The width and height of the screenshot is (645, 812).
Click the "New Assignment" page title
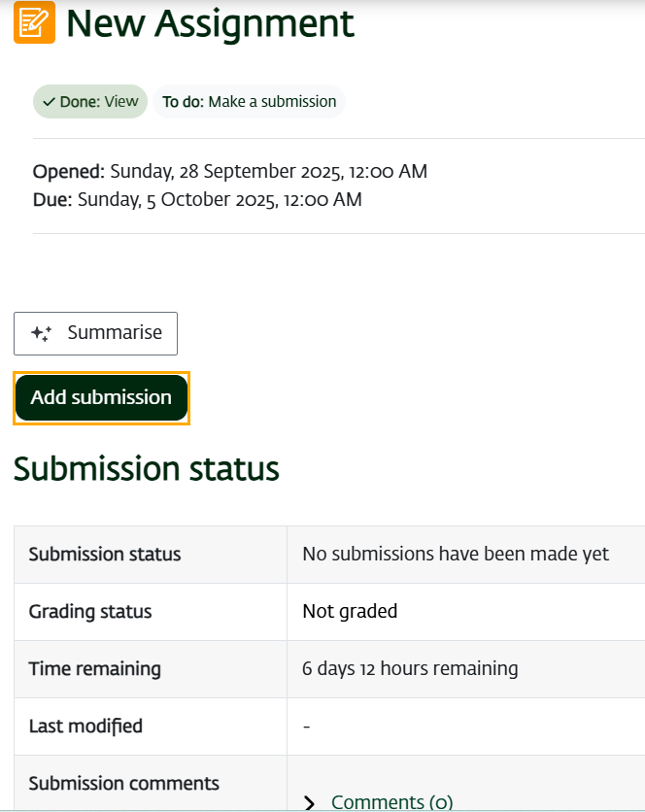tap(210, 23)
